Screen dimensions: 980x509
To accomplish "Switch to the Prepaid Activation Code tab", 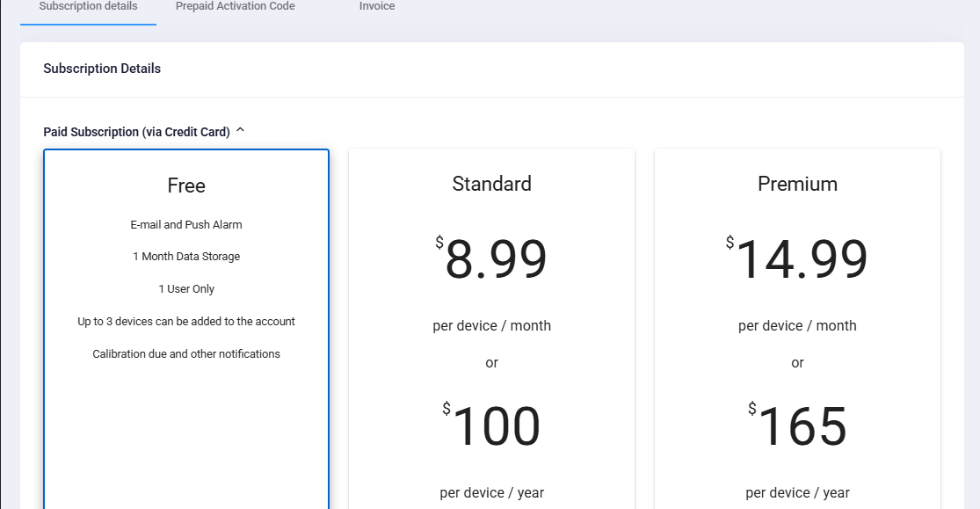I will pos(235,6).
